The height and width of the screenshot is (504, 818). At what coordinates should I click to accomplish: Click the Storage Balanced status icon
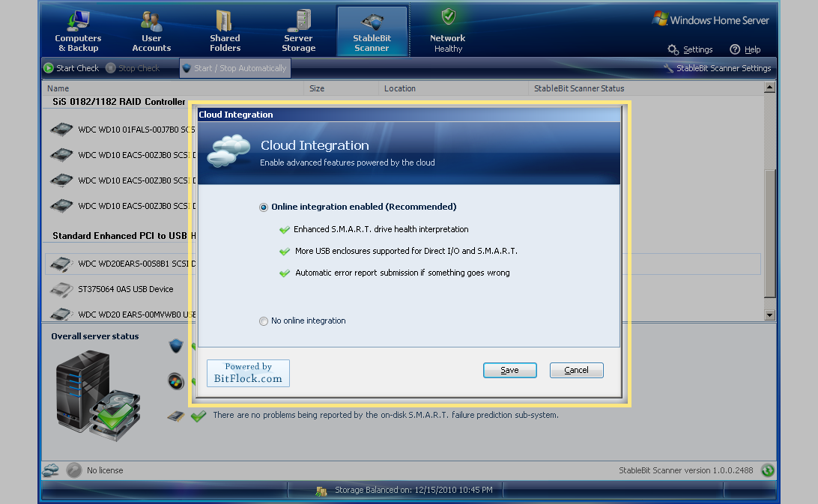click(x=321, y=491)
